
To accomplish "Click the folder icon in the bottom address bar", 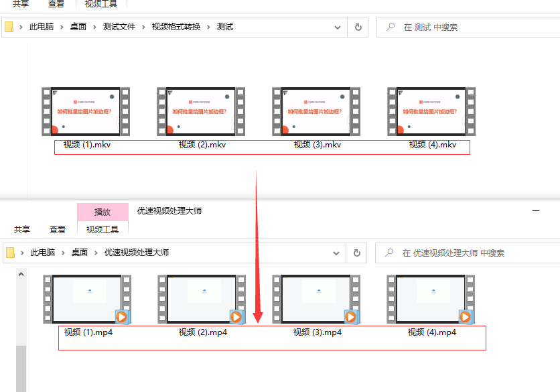I will tap(9, 253).
